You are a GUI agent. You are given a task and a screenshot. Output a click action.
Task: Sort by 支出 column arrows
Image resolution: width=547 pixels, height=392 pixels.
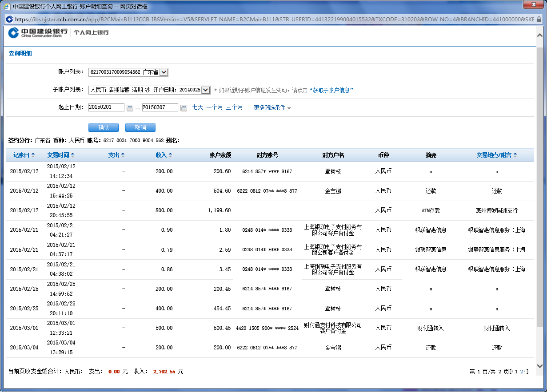123,155
